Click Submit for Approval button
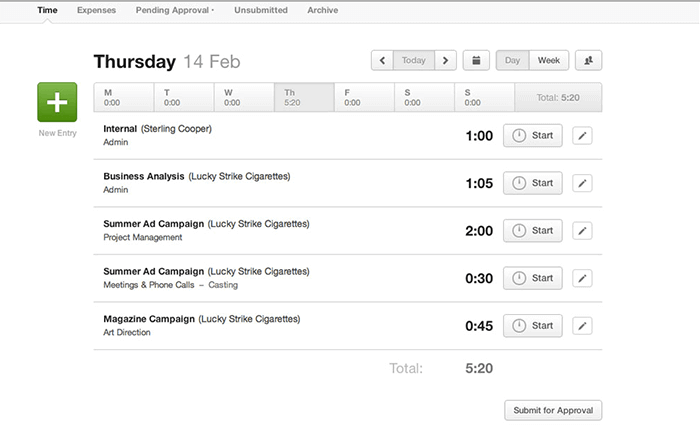700x436 pixels. coord(553,410)
